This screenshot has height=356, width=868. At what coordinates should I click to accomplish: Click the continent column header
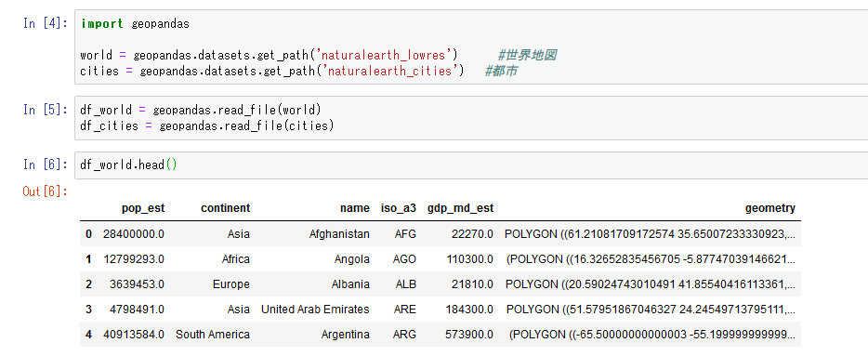pyautogui.click(x=225, y=208)
